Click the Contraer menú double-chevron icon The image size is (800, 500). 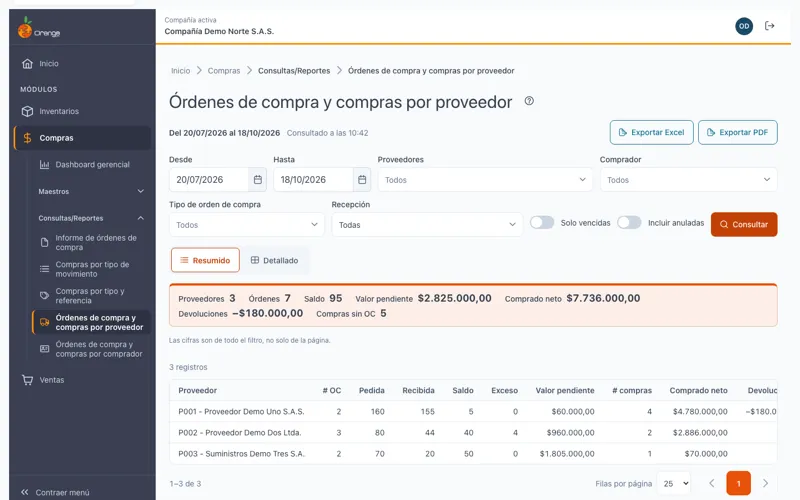[24, 492]
